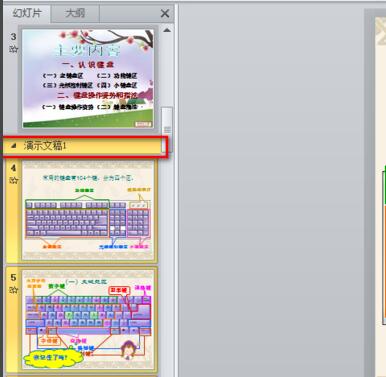386x377 pixels.
Task: Collapse the 演示文稿1 section triangle
Action: click(13, 146)
